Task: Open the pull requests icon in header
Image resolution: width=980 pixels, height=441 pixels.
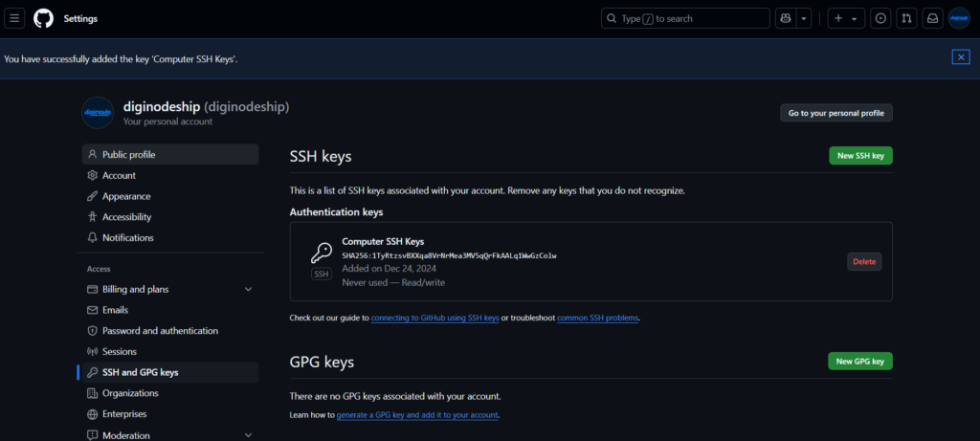Action: click(906, 19)
